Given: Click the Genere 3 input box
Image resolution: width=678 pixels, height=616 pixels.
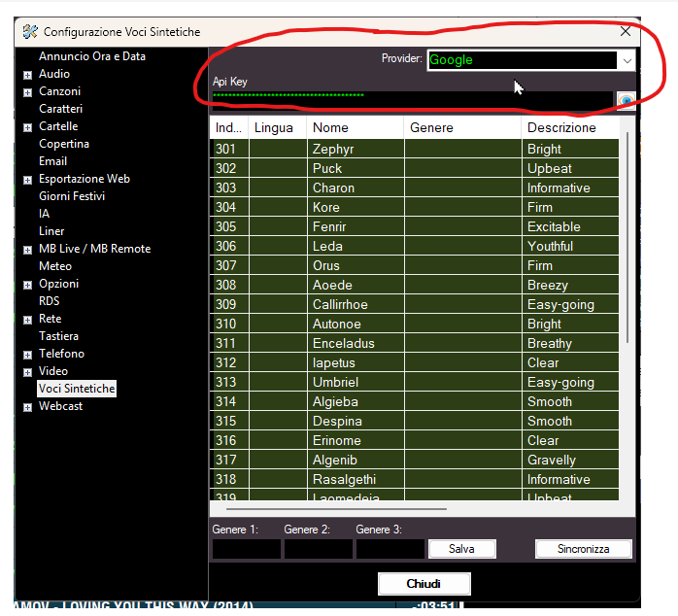Looking at the screenshot, I should 389,549.
